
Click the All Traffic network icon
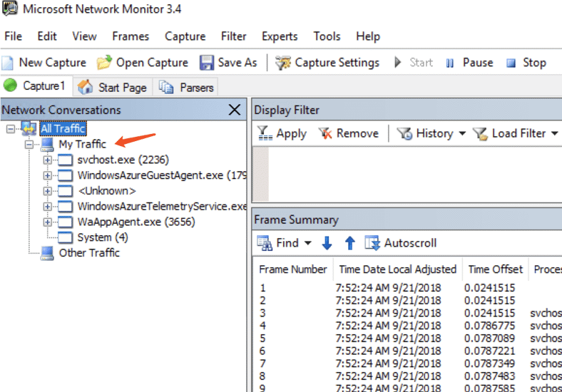pyautogui.click(x=29, y=128)
